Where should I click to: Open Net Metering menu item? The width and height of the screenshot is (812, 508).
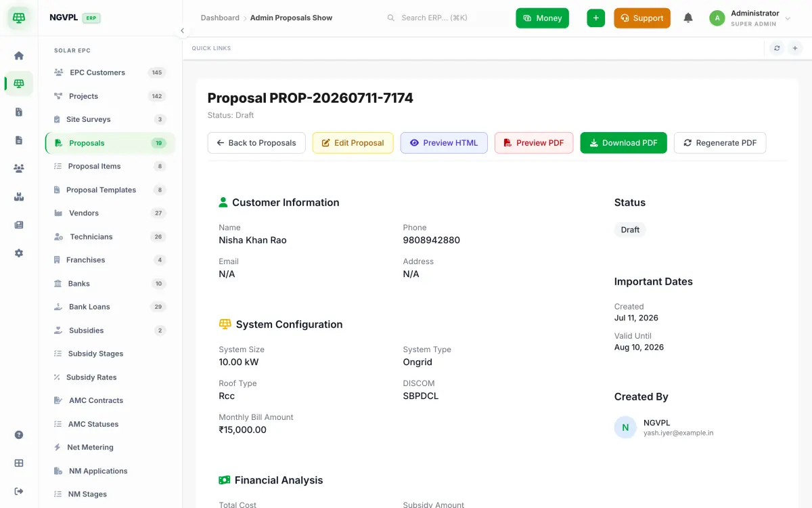tap(110, 448)
